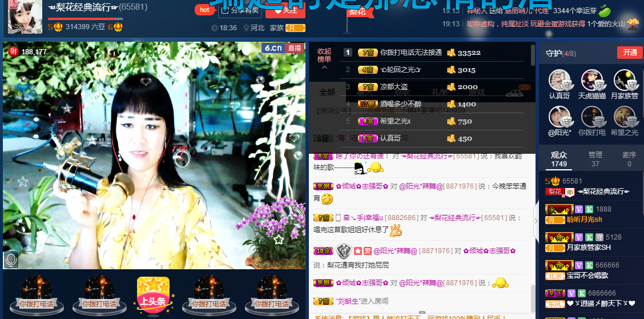Click the green bean icon in header

(605, 10)
